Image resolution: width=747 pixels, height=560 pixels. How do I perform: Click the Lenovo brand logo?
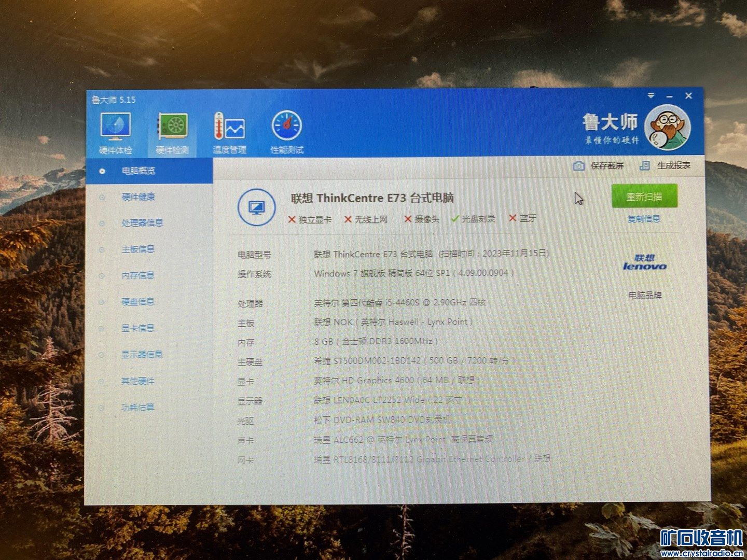(x=645, y=262)
